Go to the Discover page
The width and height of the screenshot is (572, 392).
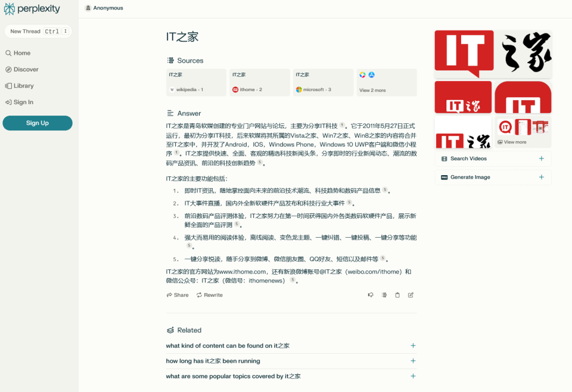[22, 69]
